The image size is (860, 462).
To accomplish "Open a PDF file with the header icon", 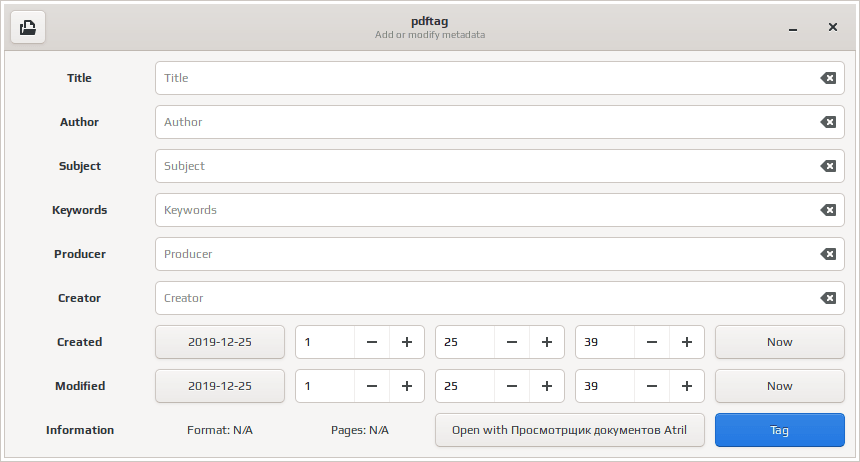I will (28, 27).
